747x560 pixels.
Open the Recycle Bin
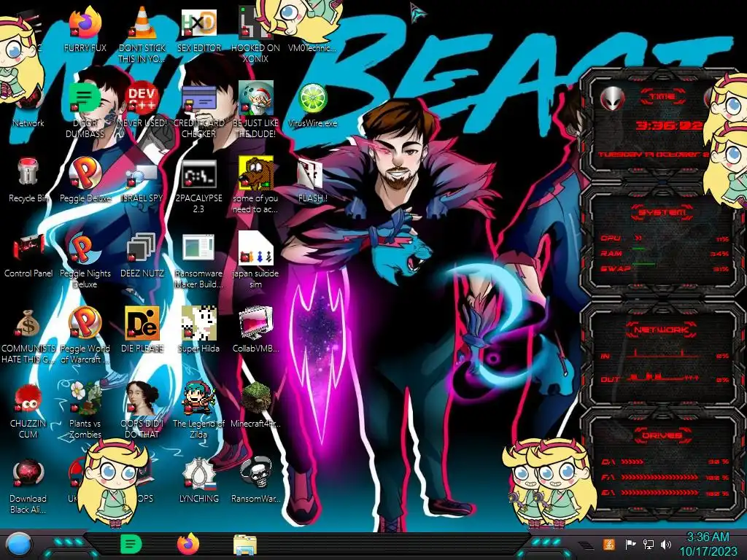tap(28, 174)
